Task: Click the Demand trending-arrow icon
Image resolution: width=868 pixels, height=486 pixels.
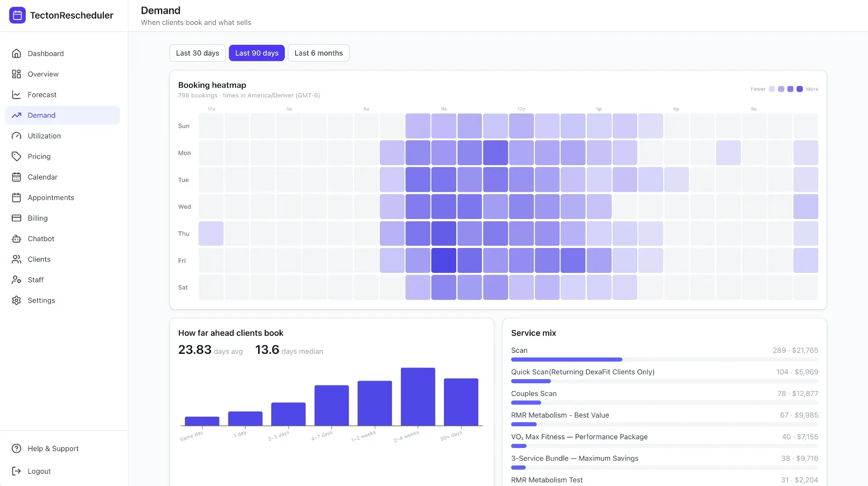Action: 17,115
